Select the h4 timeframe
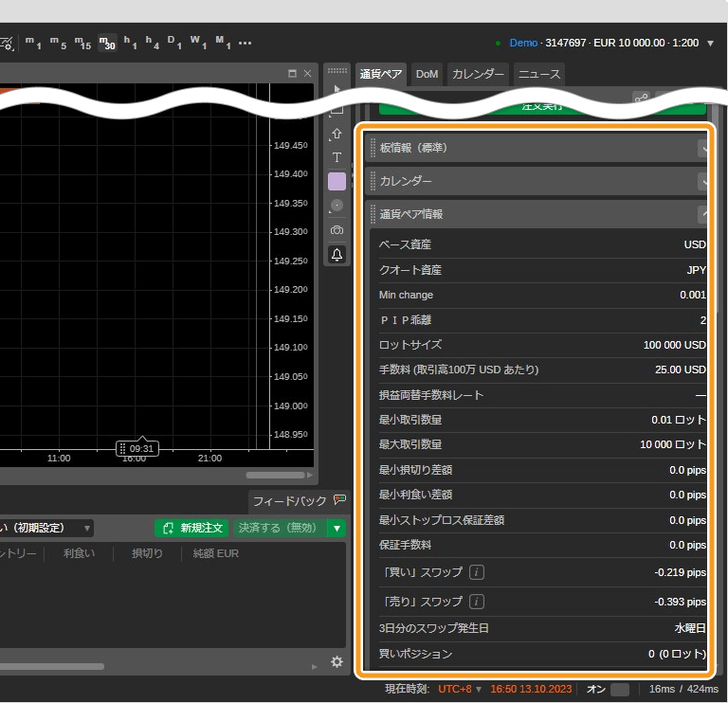 [153, 43]
